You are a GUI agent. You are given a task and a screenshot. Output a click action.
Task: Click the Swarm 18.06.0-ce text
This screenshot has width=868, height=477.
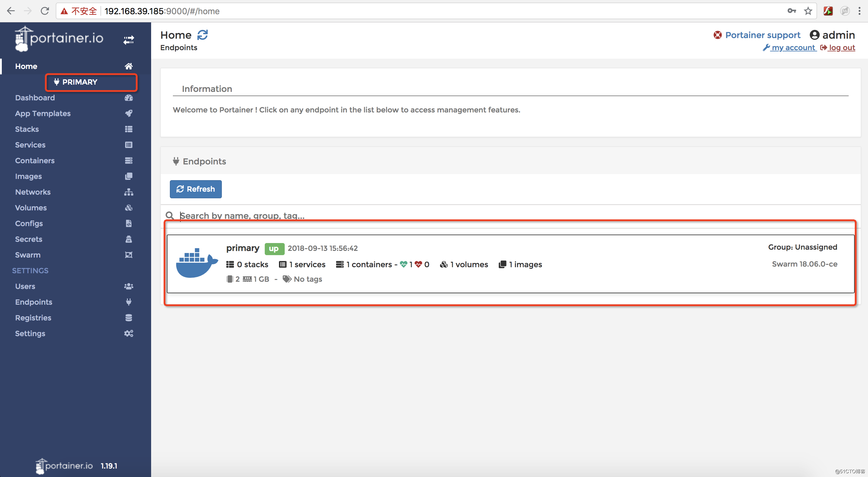coord(804,264)
